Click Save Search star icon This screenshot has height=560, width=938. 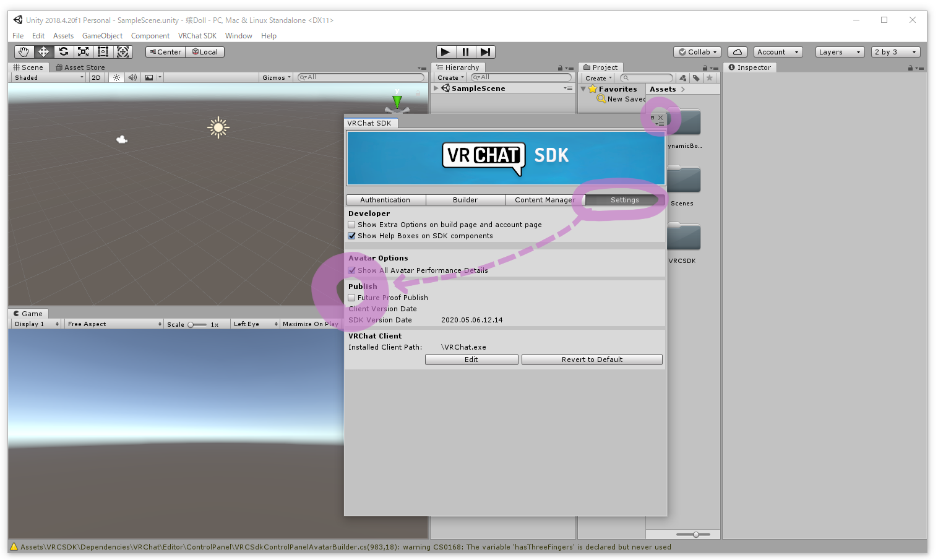[710, 78]
